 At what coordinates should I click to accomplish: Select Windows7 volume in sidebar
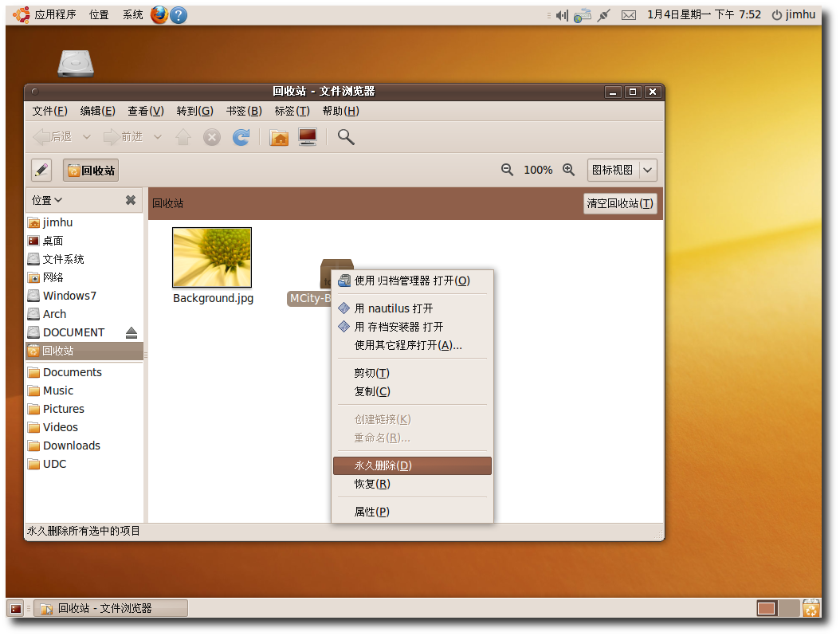pyautogui.click(x=84, y=296)
